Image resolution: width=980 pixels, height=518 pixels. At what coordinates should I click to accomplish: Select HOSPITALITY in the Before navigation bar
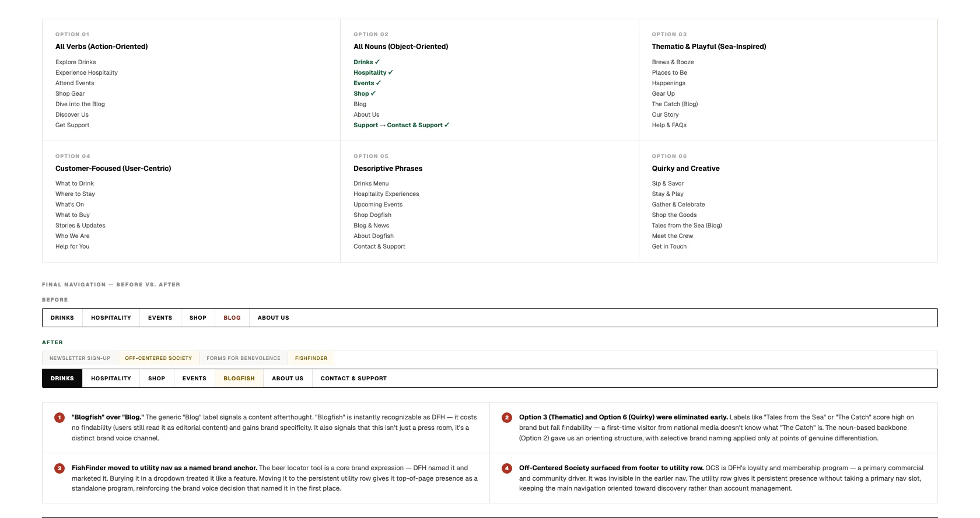tap(111, 318)
